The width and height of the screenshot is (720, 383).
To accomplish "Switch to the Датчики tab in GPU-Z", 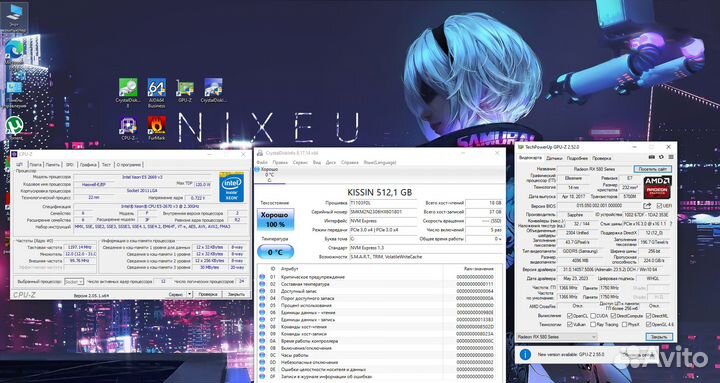I will (554, 158).
